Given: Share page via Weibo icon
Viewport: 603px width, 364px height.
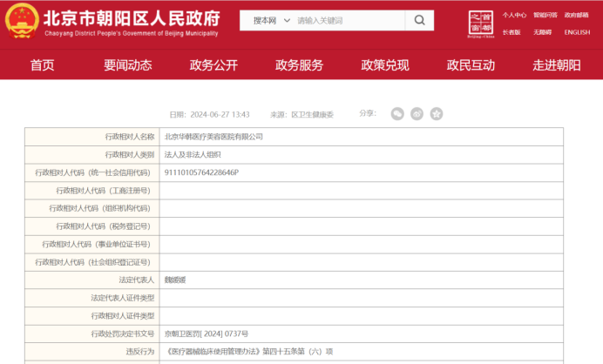Looking at the screenshot, I should click(417, 114).
